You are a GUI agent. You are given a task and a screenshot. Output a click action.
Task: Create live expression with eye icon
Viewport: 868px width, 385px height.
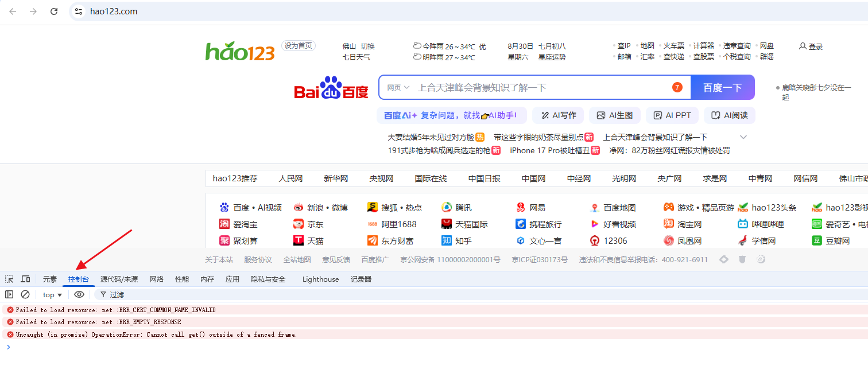click(x=79, y=294)
